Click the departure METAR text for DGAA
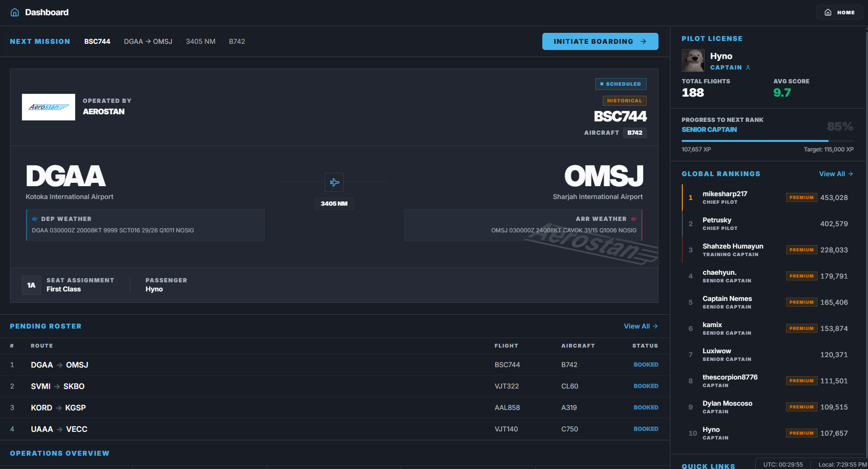The height and width of the screenshot is (469, 868). tap(113, 230)
